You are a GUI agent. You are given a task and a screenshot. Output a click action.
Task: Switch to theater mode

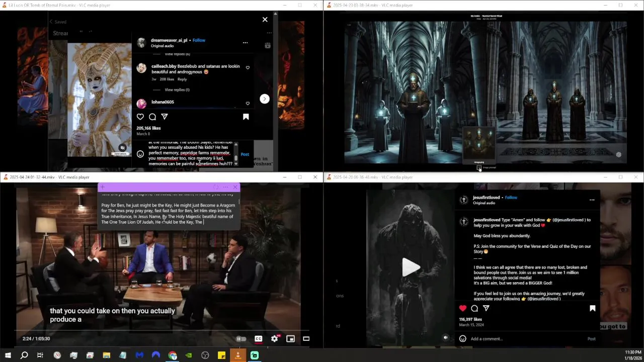pyautogui.click(x=306, y=339)
